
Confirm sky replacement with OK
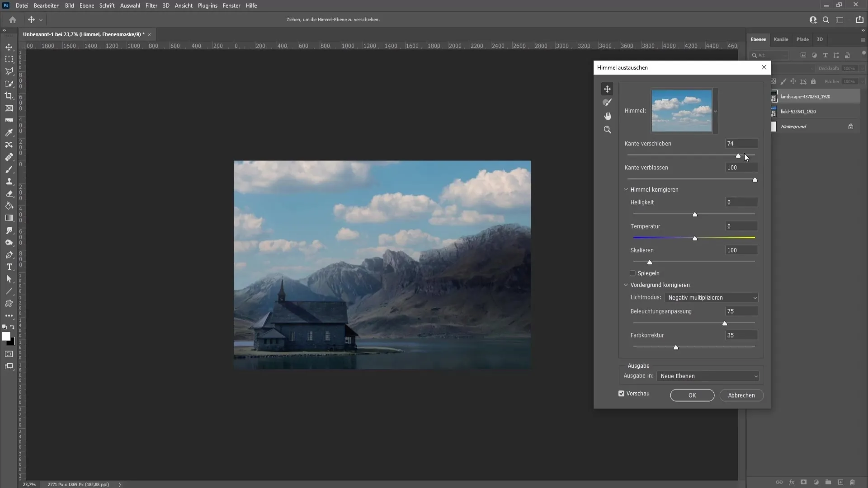tap(692, 395)
